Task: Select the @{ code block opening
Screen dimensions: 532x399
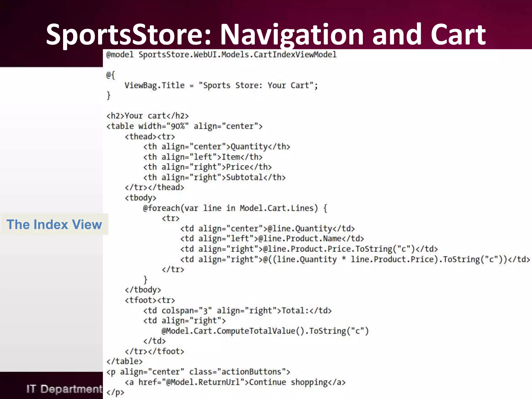Action: [x=111, y=75]
